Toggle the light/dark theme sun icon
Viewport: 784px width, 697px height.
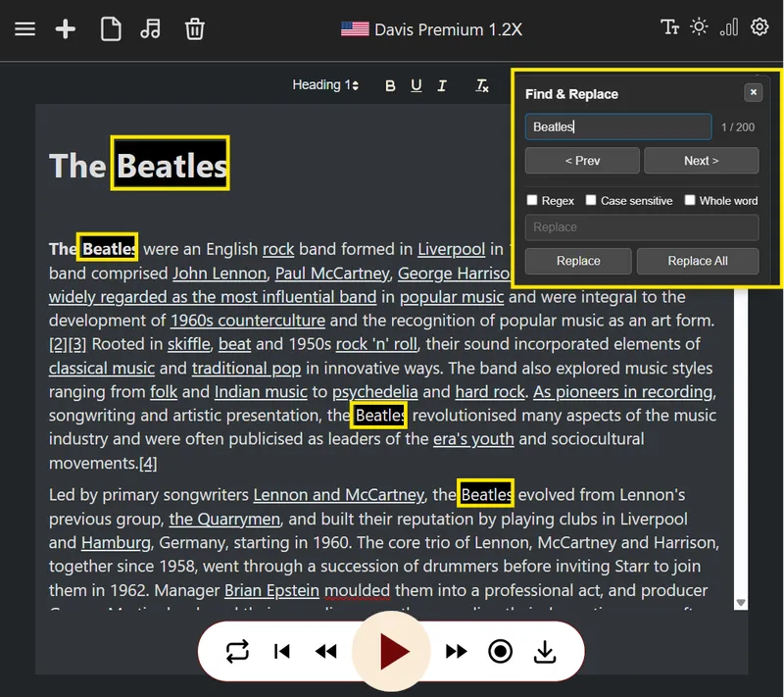click(699, 27)
